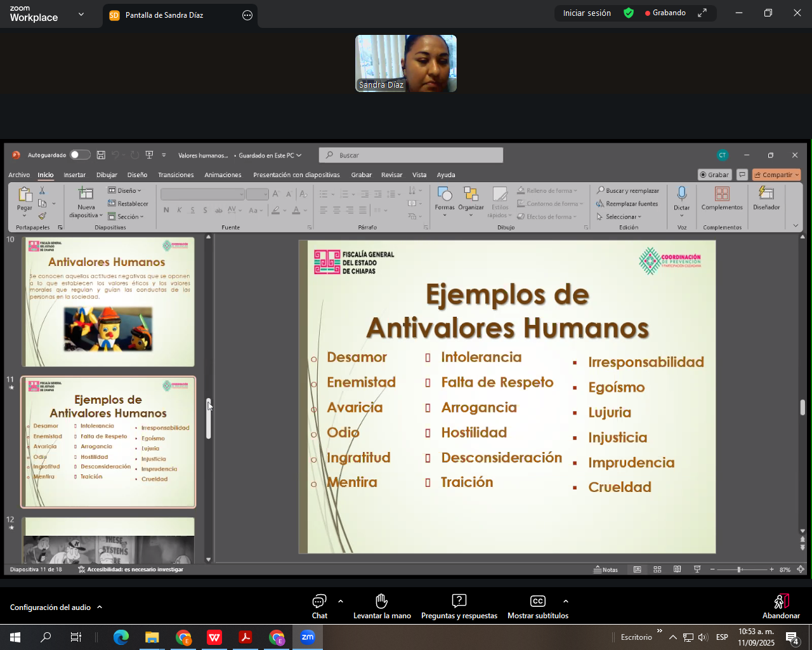Click Iniciar sesión in Zoom header

click(587, 13)
